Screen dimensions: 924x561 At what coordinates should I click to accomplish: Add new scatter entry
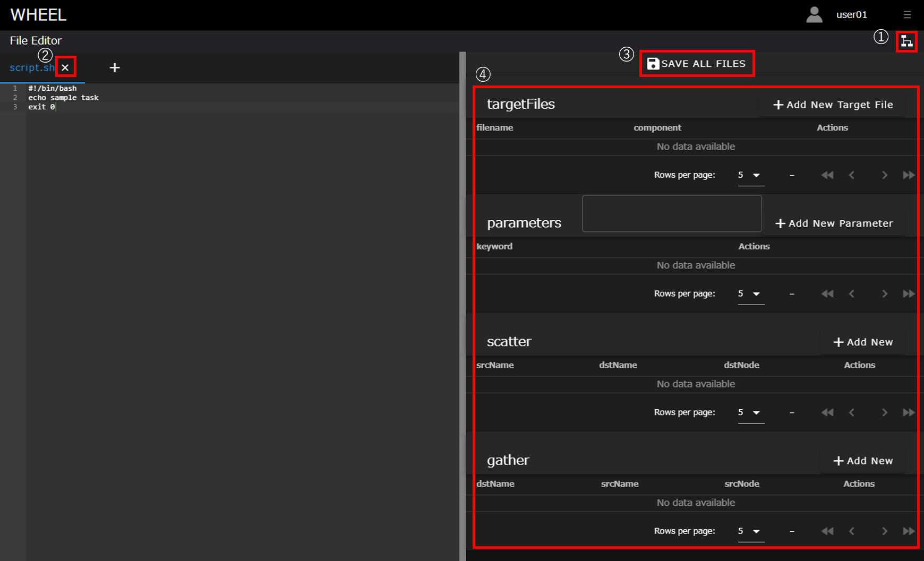click(x=863, y=342)
